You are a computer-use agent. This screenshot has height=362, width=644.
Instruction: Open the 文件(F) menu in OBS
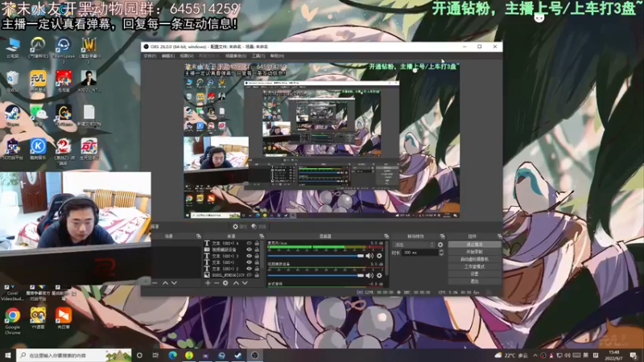pos(150,56)
